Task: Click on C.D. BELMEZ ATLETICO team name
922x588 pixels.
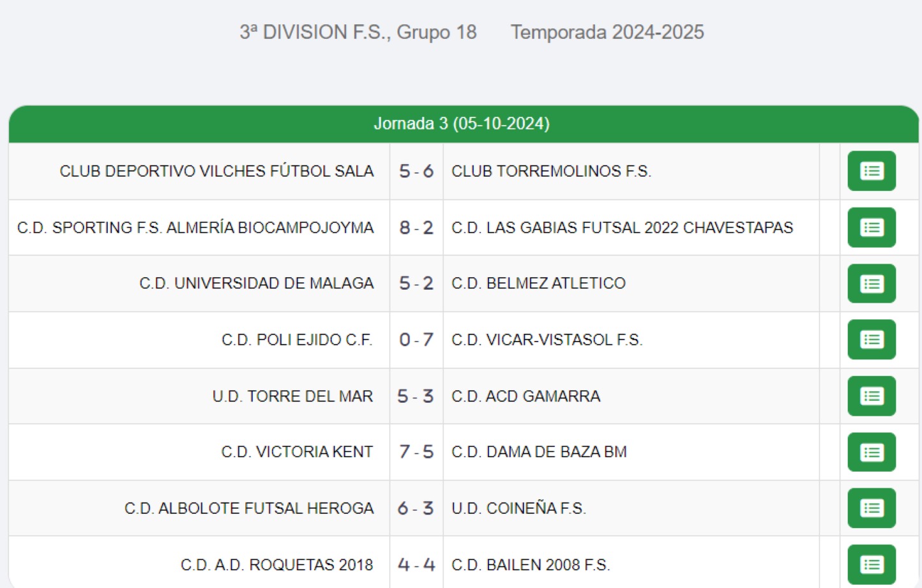Action: coord(538,283)
